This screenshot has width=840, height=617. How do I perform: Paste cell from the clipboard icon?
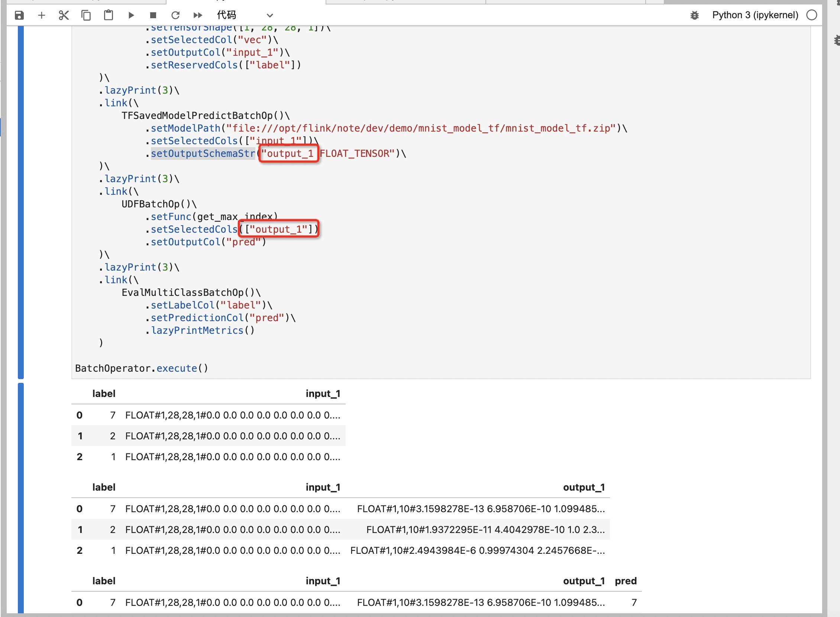(x=108, y=15)
